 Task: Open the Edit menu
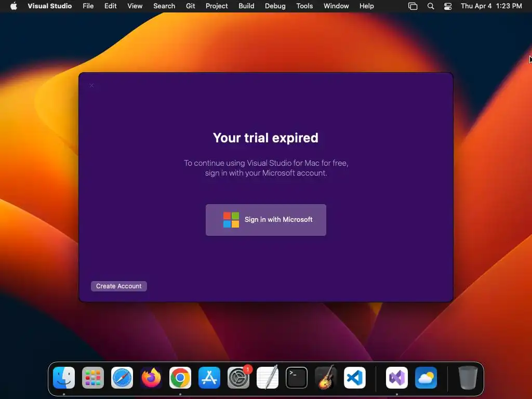(x=111, y=6)
